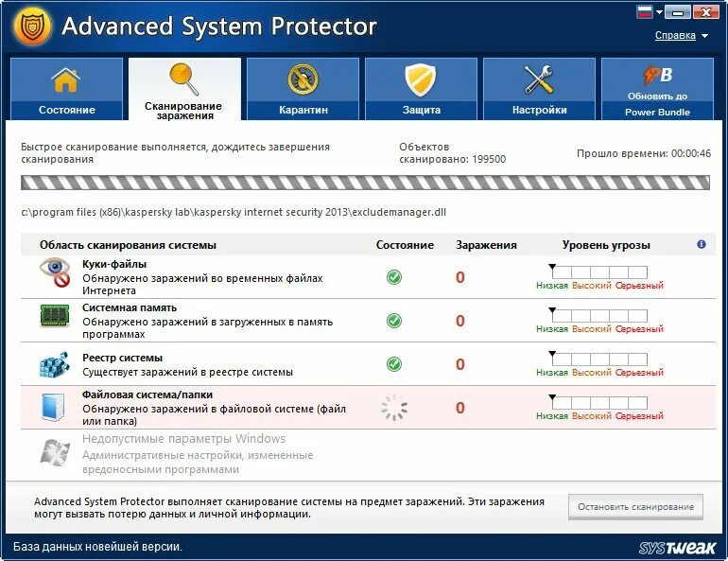This screenshot has height=561, width=728.
Task: Click the Объектов сканировано 199500 counter
Action: [x=452, y=153]
